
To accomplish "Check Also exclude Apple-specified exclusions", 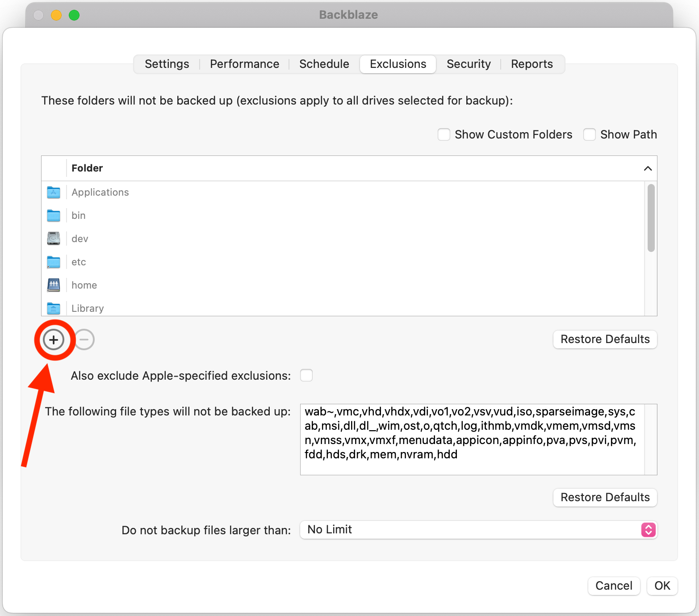I will [306, 375].
